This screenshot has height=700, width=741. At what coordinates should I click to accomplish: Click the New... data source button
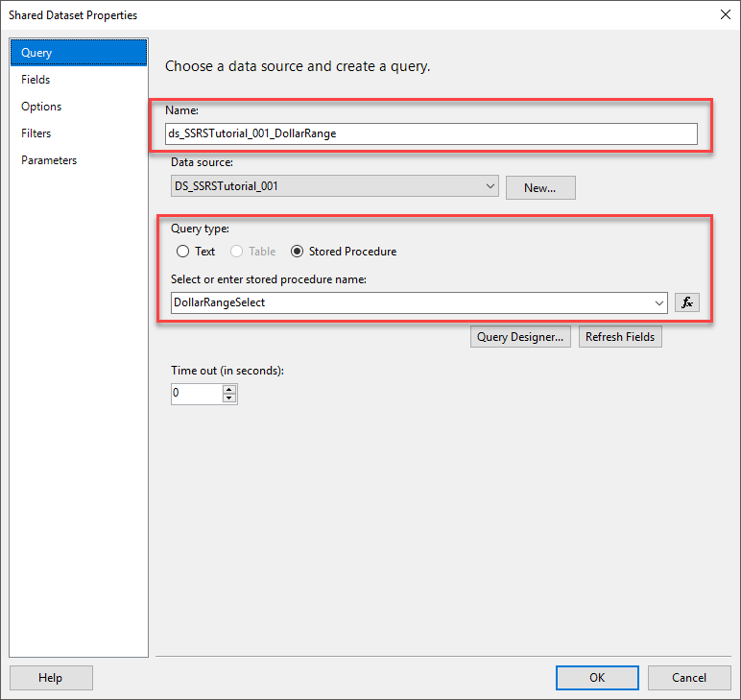point(540,187)
